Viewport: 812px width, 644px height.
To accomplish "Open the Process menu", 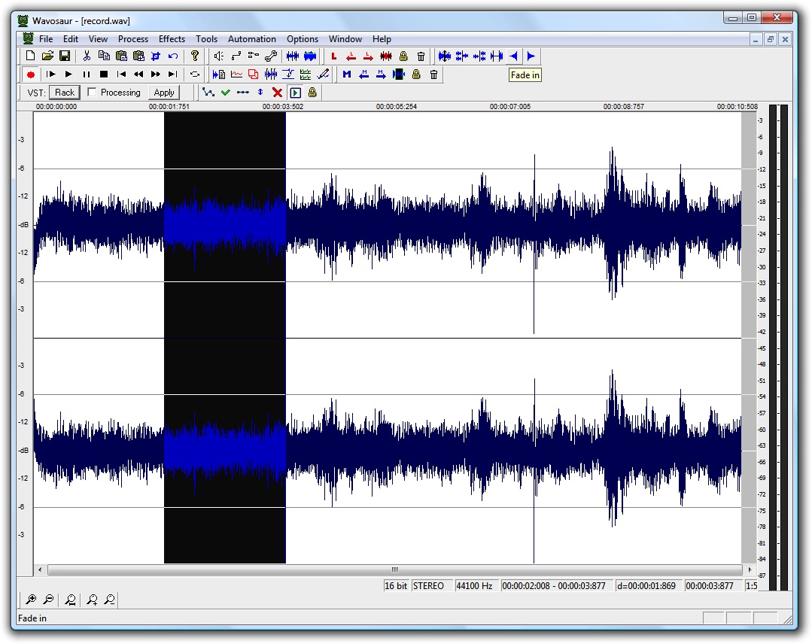I will 133,39.
